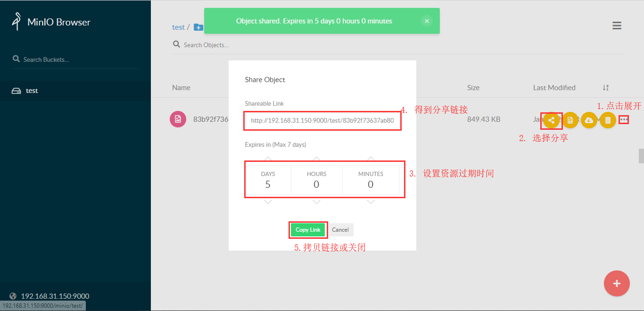Click the magnifier icon in Search Objects
Image resolution: width=644 pixels, height=311 pixels.
point(176,43)
